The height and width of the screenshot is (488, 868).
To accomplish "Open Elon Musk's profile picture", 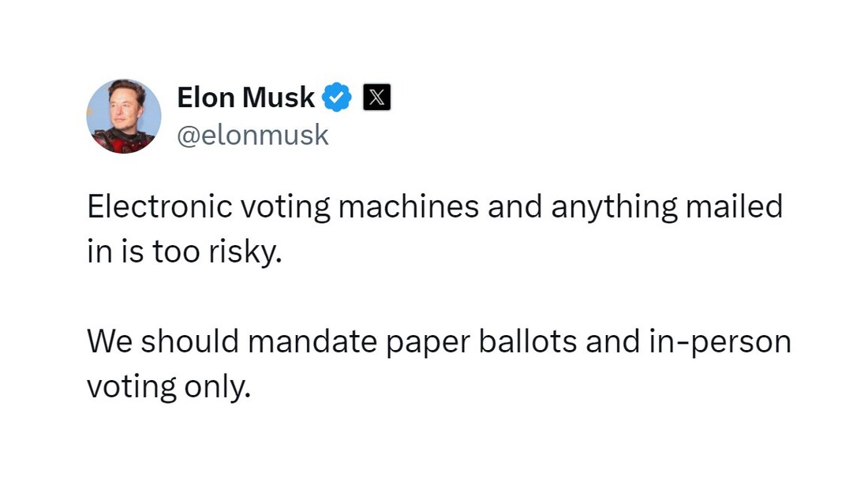I will [124, 116].
